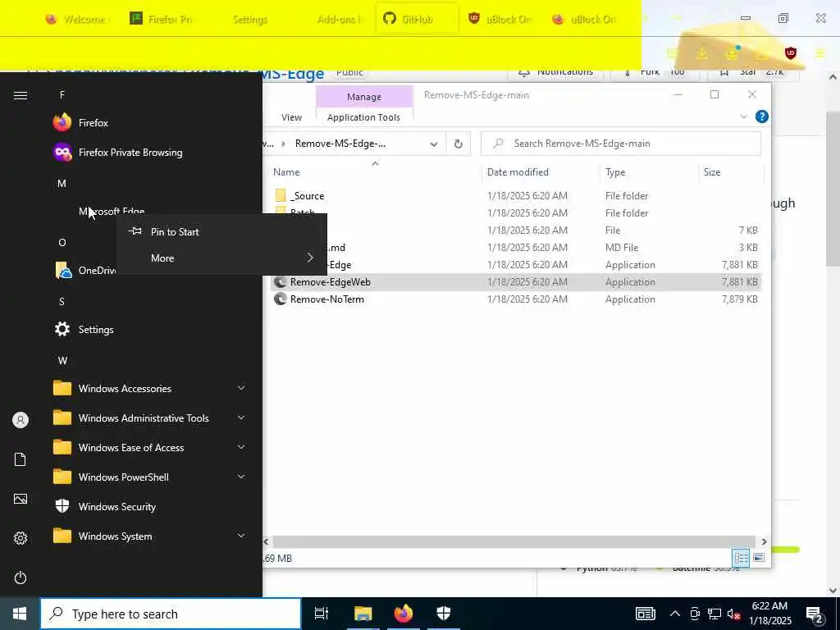
Task: Open Pictures icon in Start sidebar
Action: click(x=21, y=500)
